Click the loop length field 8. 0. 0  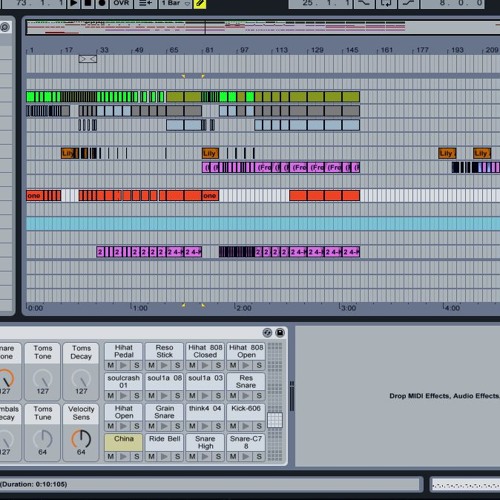452,3
